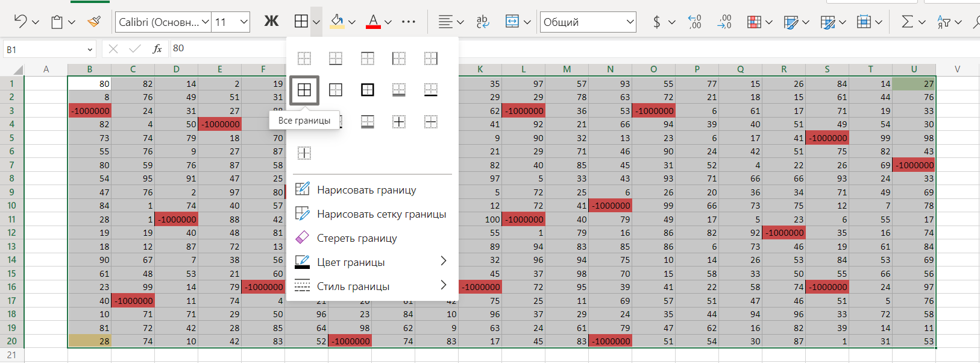Select the thick outside border option

tap(367, 90)
